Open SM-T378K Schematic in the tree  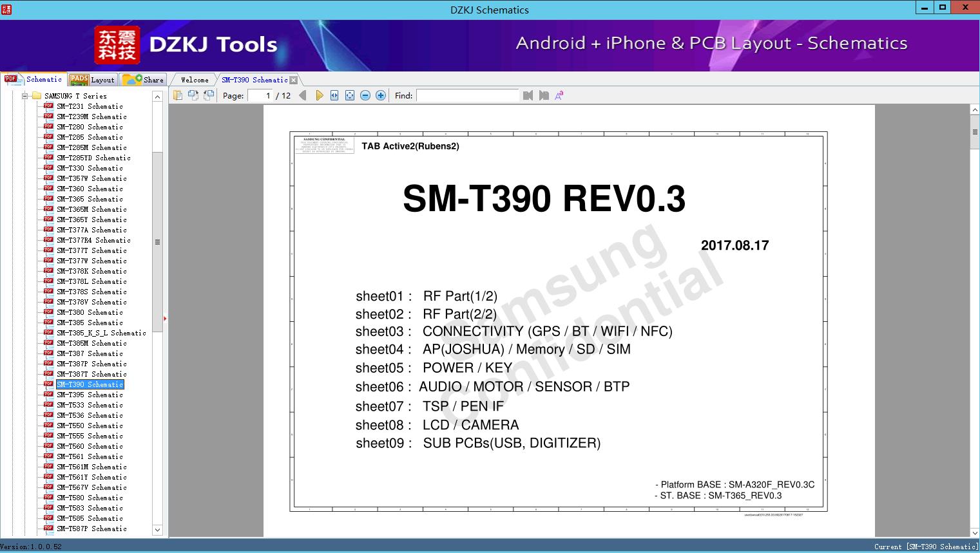coord(91,271)
